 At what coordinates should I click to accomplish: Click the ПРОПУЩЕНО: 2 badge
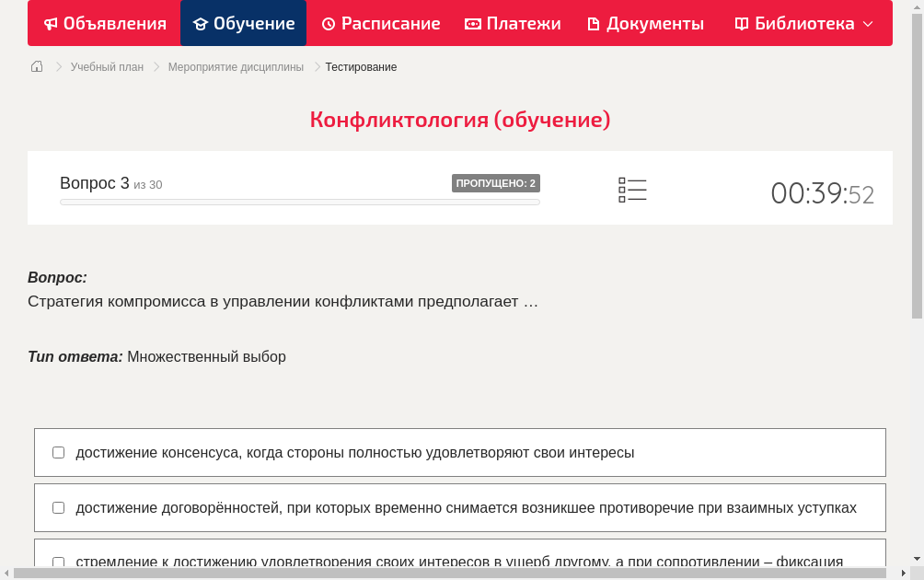[x=495, y=183]
